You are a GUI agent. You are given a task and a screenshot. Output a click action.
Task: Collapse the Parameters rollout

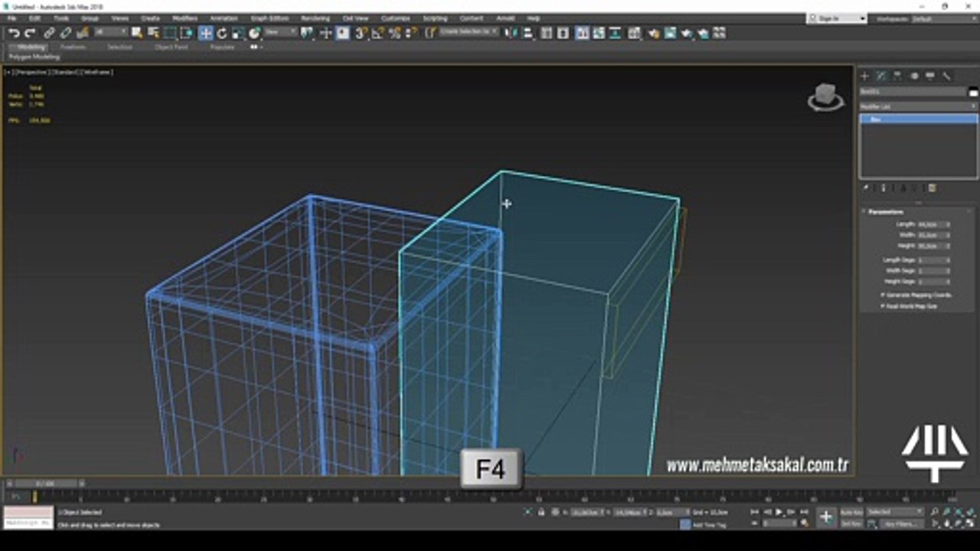click(885, 211)
